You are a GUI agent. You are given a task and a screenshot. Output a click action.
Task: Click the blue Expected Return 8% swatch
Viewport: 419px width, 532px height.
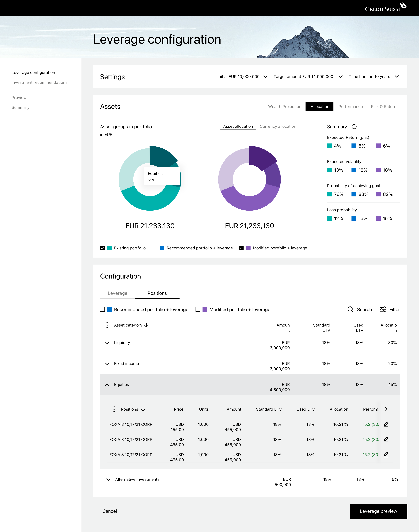[x=354, y=146]
